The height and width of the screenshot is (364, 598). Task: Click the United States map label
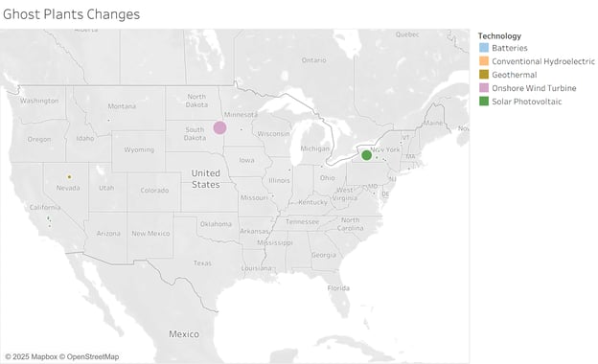pyautogui.click(x=205, y=179)
